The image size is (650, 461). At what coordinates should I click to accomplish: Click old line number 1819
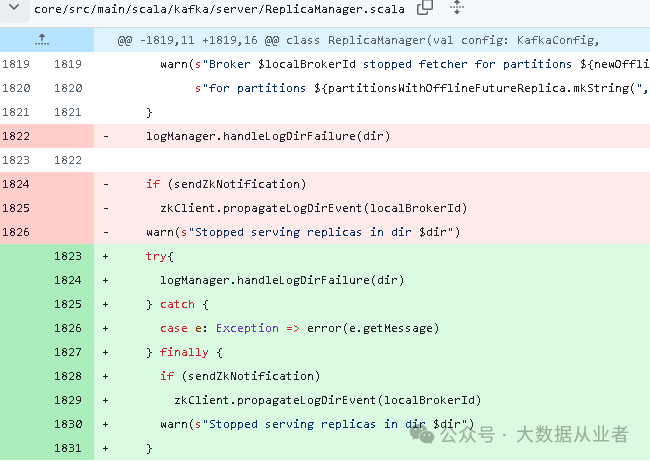pos(16,64)
